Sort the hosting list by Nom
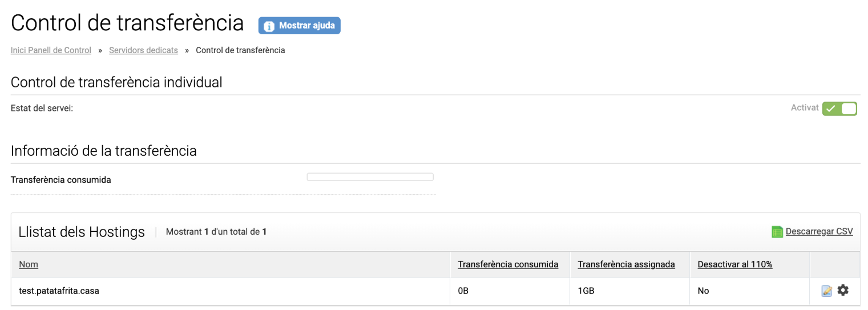 click(29, 264)
